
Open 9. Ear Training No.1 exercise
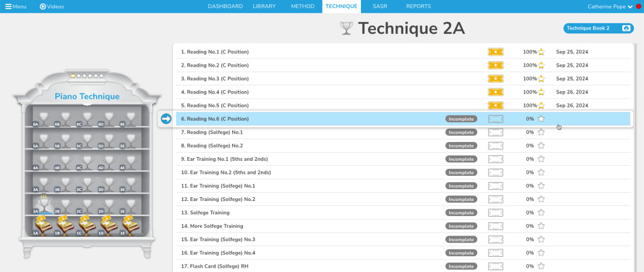(226, 159)
